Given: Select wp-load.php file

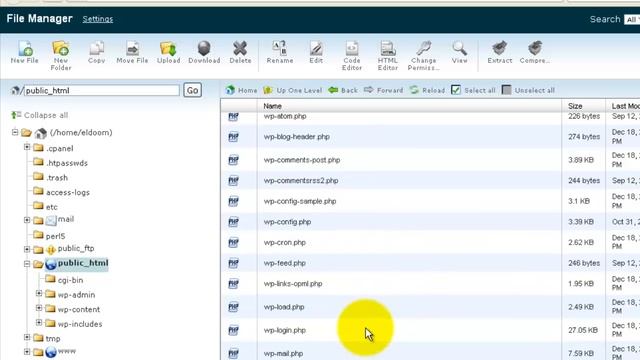Looking at the screenshot, I should point(284,307).
